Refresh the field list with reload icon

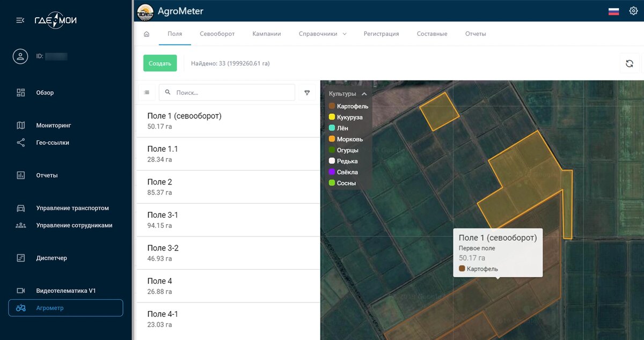point(630,63)
